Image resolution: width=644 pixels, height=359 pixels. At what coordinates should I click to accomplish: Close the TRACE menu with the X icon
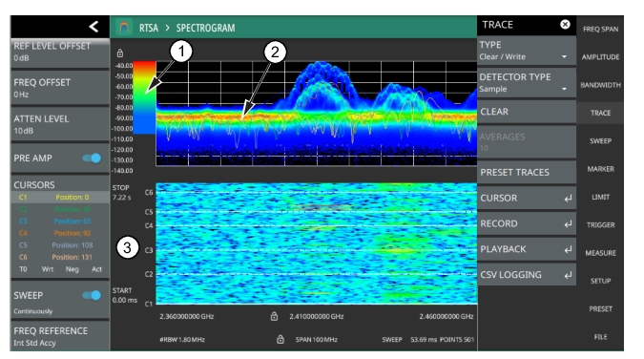(x=565, y=24)
